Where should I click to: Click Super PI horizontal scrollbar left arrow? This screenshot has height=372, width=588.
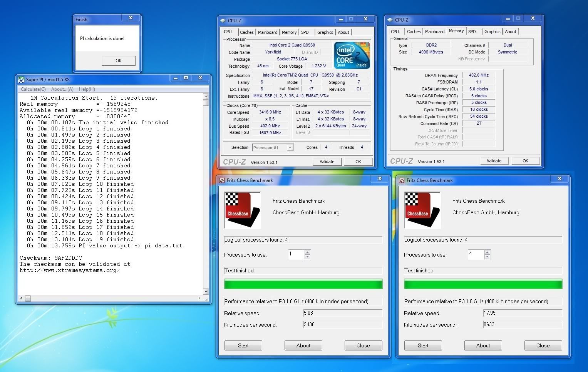click(x=21, y=298)
